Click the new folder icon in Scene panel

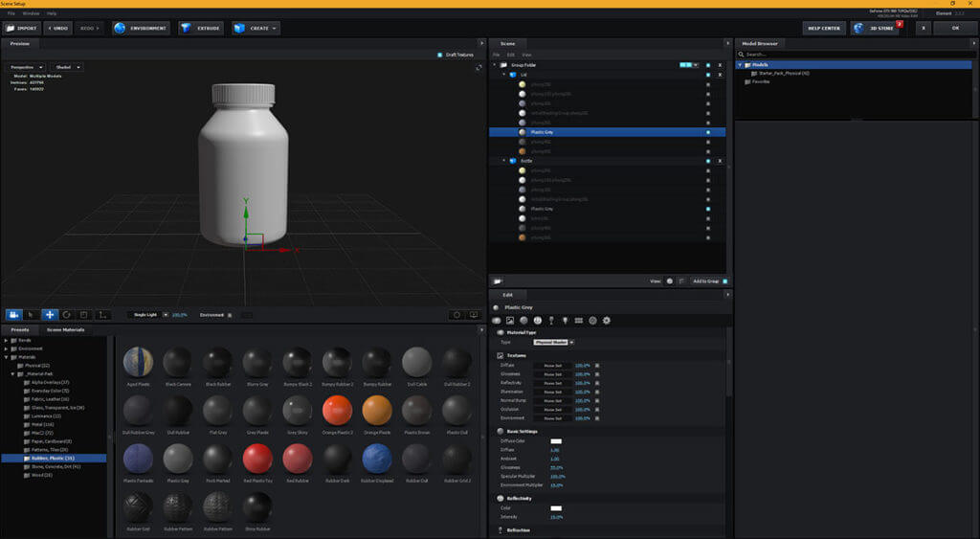[498, 281]
